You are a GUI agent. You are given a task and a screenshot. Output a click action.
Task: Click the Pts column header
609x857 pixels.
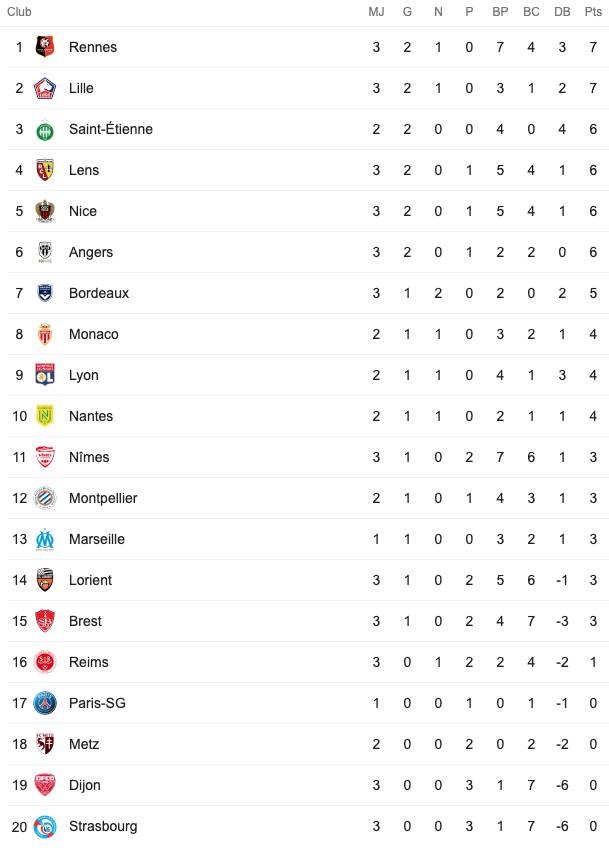coord(593,11)
